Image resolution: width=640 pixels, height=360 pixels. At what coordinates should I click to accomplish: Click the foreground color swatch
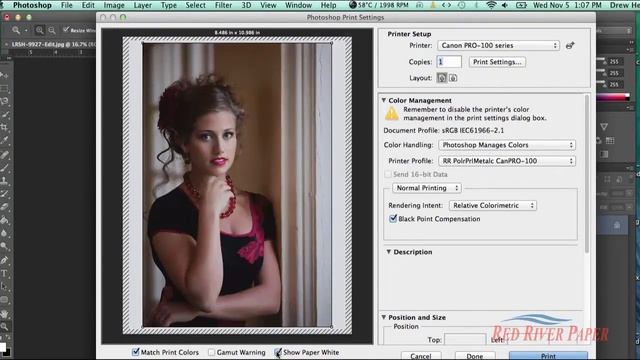point(2,347)
